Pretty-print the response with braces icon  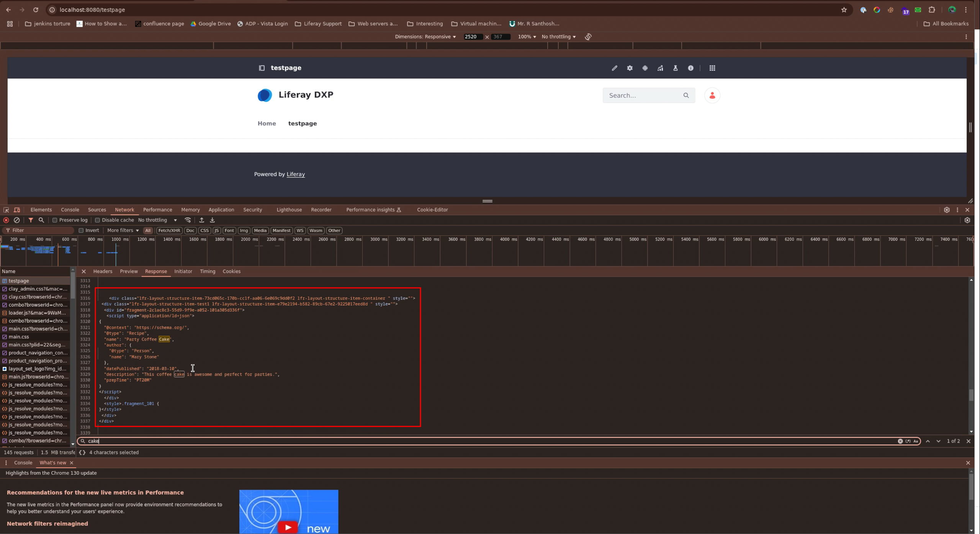(82, 452)
